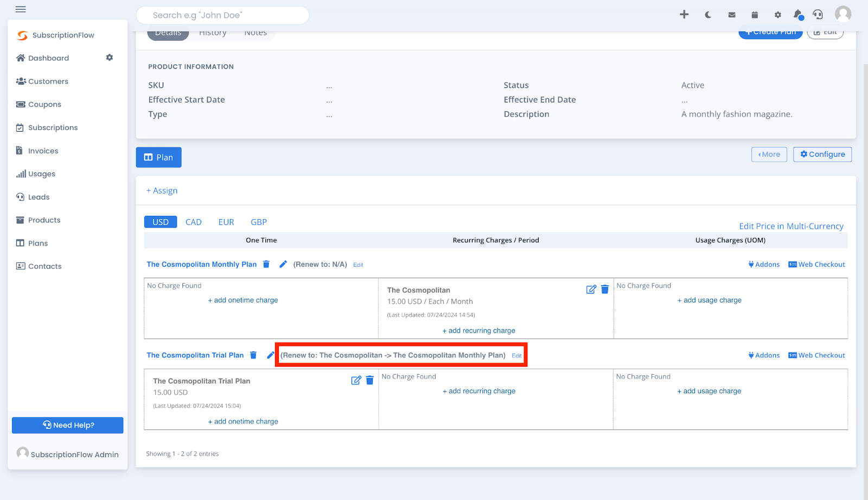
Task: Edit Monthly Plan with pencil icon
Action: [283, 264]
